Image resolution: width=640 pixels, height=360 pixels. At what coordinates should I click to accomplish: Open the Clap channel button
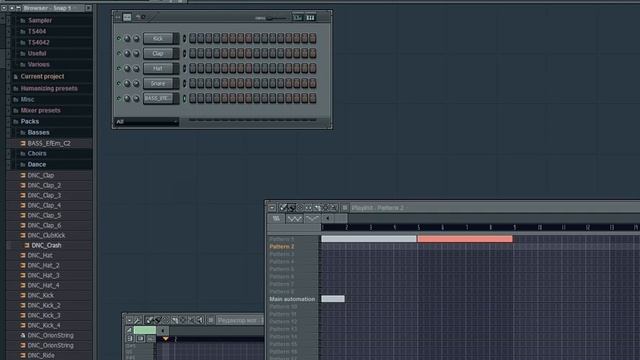(158, 53)
